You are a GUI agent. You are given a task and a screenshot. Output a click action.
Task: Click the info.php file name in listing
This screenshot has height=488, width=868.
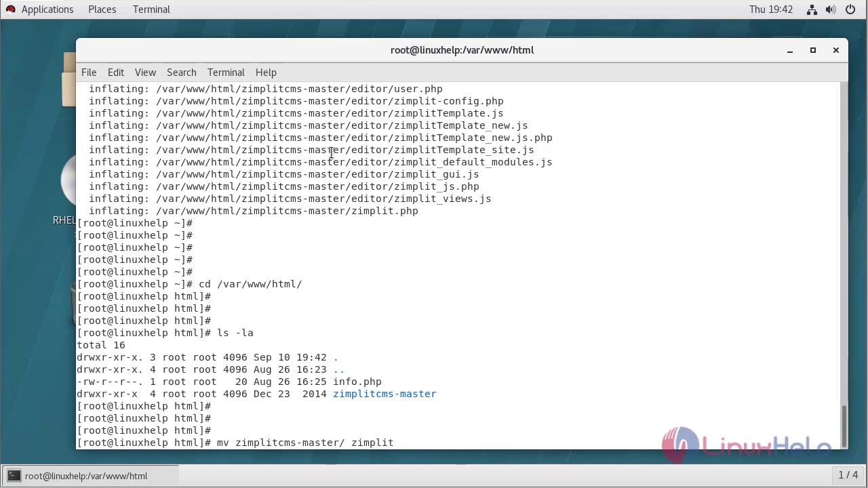[357, 382]
